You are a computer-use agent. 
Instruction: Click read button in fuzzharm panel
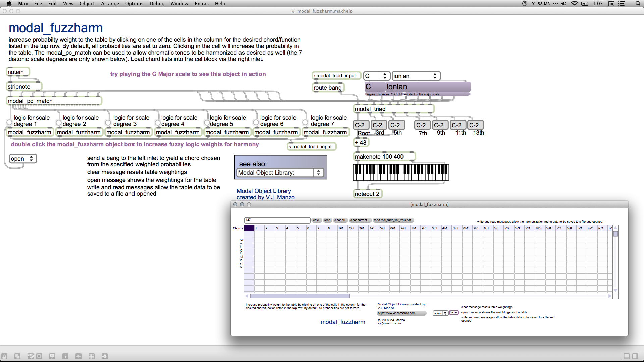pyautogui.click(x=327, y=220)
